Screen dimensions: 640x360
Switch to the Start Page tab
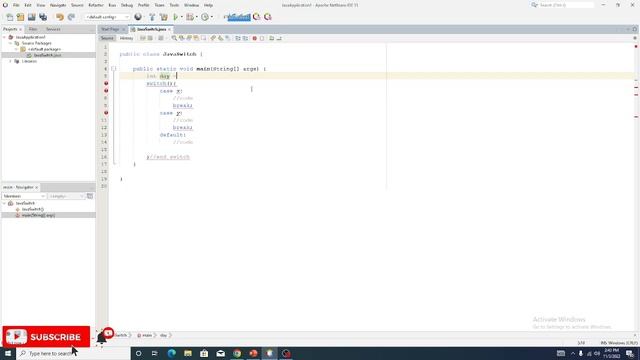coord(110,29)
